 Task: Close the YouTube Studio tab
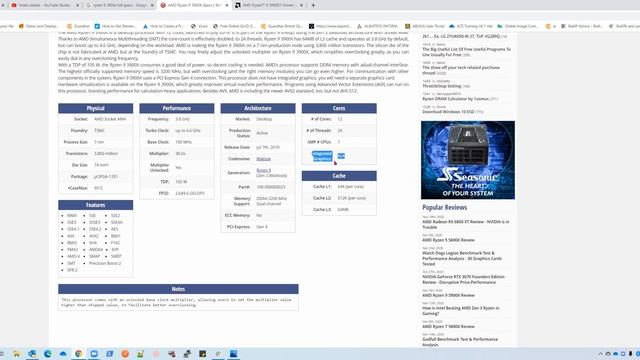coord(78,5)
